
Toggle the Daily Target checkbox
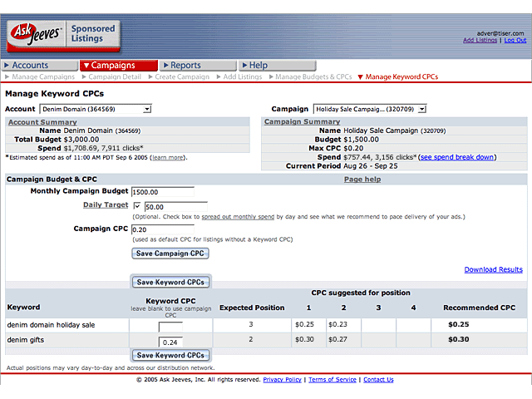tap(137, 205)
